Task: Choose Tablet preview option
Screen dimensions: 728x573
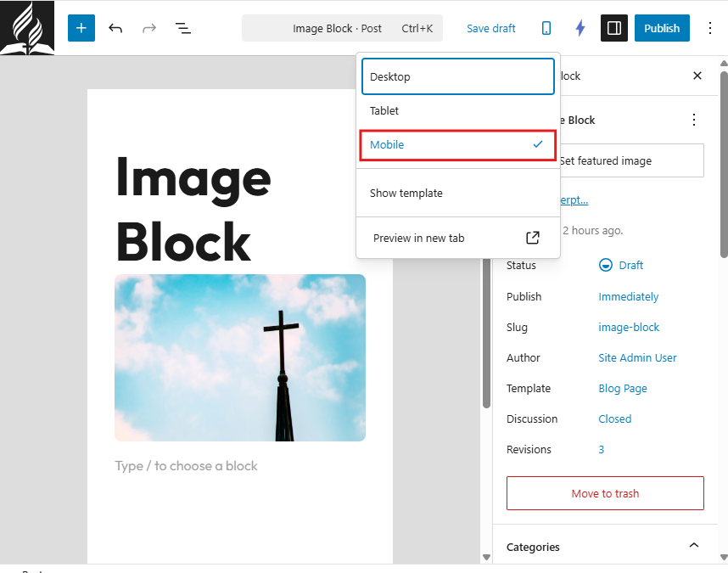Action: [x=458, y=110]
